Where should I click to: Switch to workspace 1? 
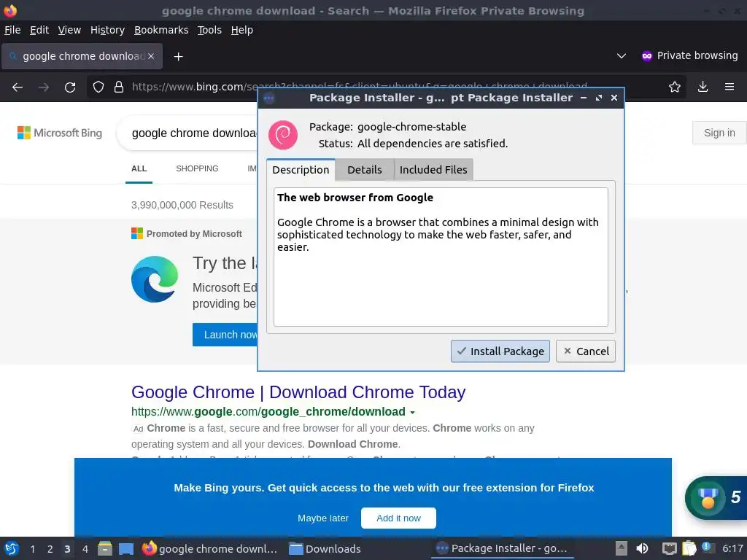pyautogui.click(x=32, y=549)
